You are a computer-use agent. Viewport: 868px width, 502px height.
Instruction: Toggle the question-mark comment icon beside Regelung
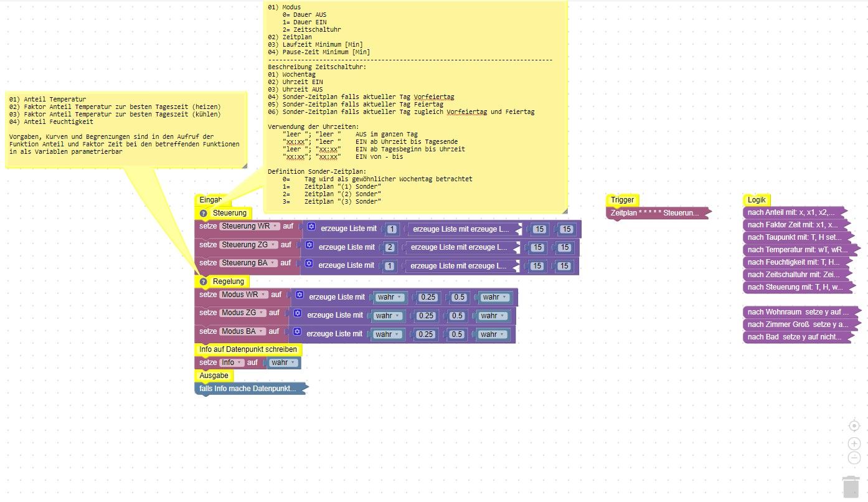[203, 282]
